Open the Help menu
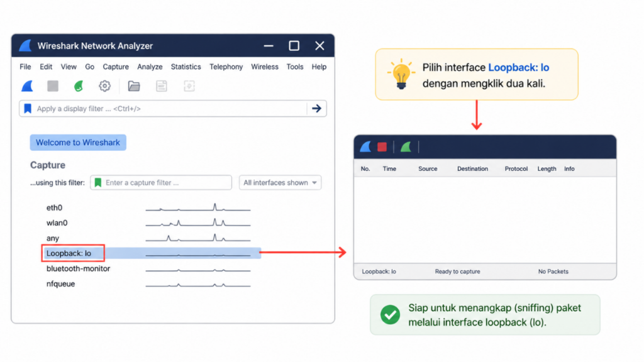Screen dimensions: 644x362 click(x=319, y=67)
